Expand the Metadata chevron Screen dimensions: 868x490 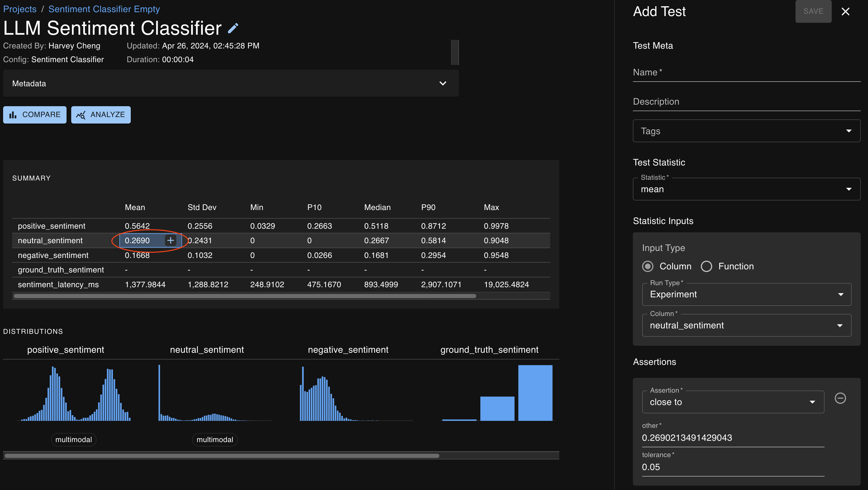443,83
